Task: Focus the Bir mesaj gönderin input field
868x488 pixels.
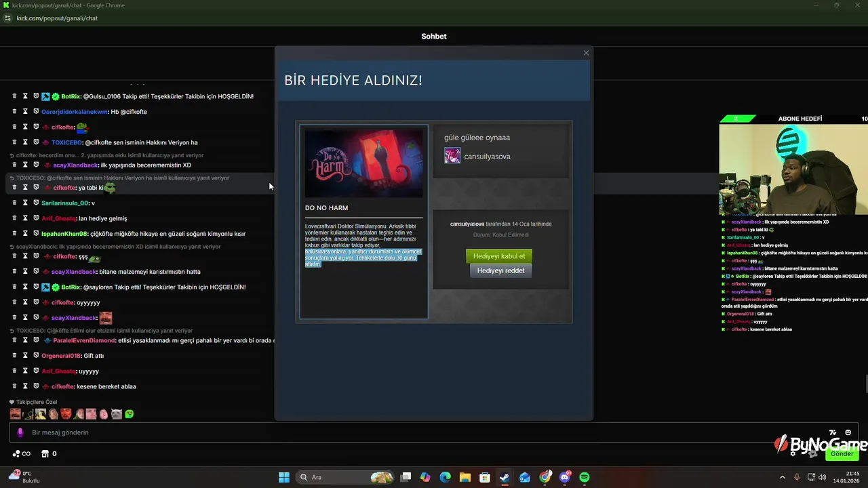Action: coord(434,432)
